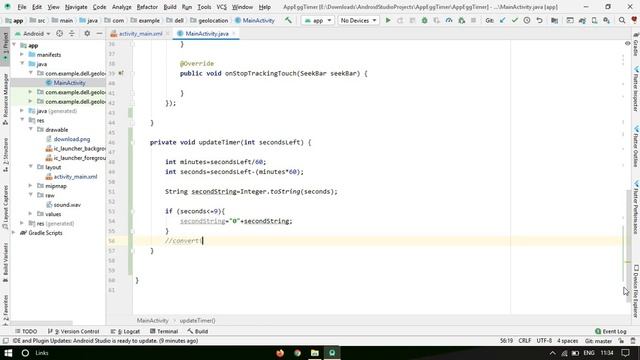This screenshot has height=360, width=640.
Task: Open the app run configuration dropdown
Action: click(x=318, y=20)
